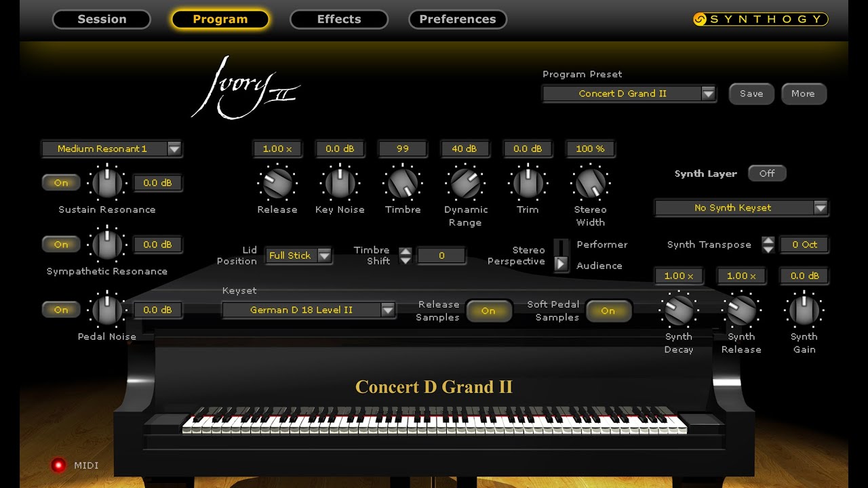Toggle Soft Pedal Samples On button
This screenshot has width=868, height=488.
coord(608,310)
